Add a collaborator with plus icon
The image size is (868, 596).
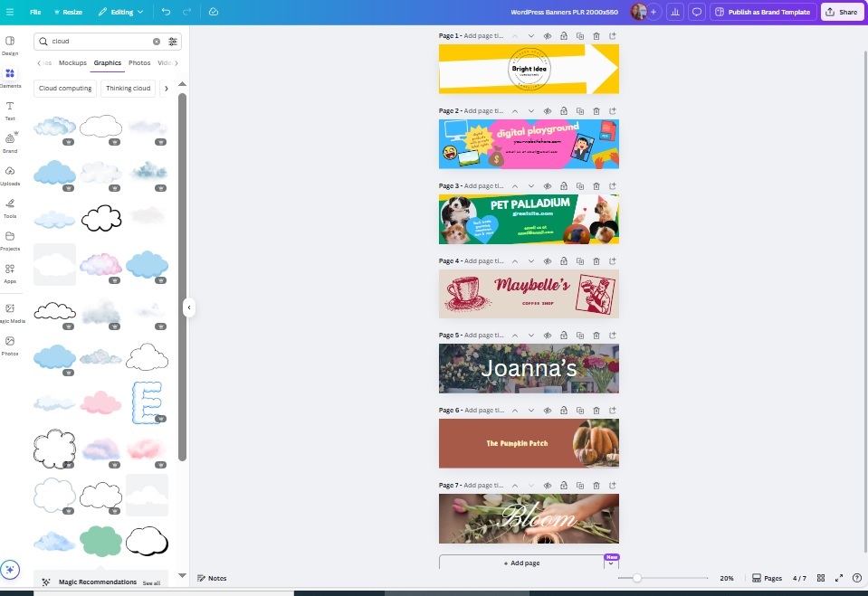coord(653,12)
